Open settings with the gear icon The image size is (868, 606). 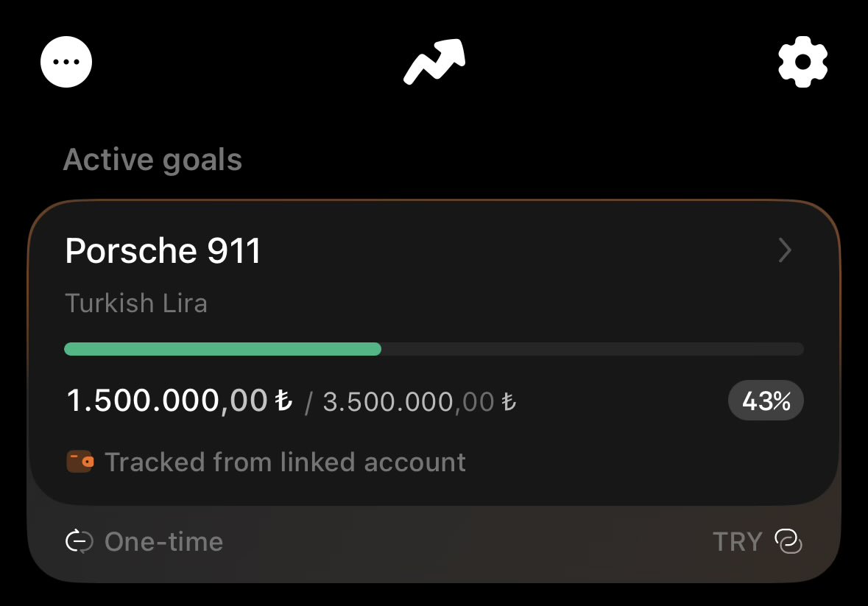(802, 62)
